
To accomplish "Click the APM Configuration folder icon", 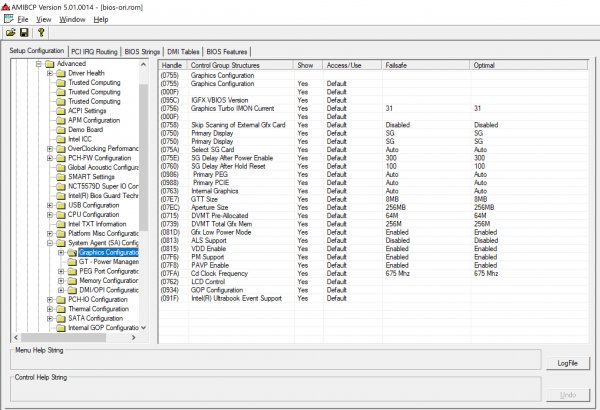I will pyautogui.click(x=61, y=121).
